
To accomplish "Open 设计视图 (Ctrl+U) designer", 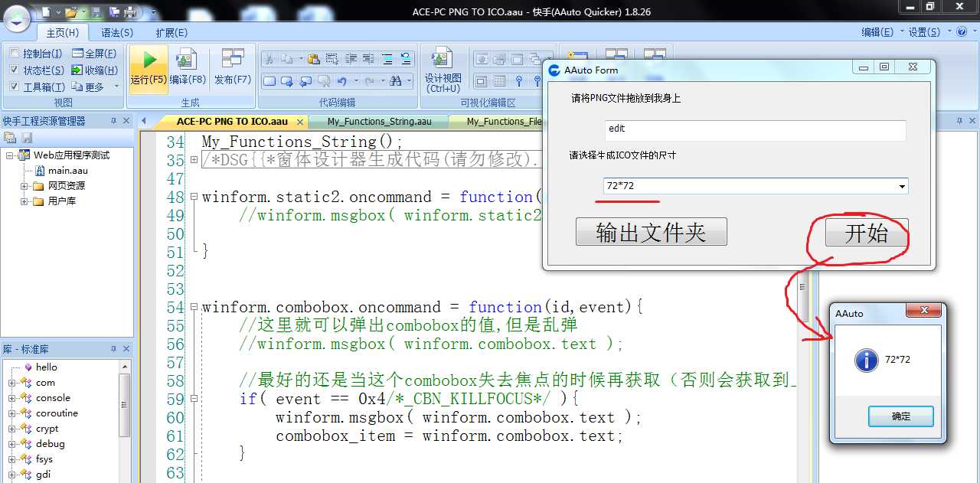I will pos(443,69).
